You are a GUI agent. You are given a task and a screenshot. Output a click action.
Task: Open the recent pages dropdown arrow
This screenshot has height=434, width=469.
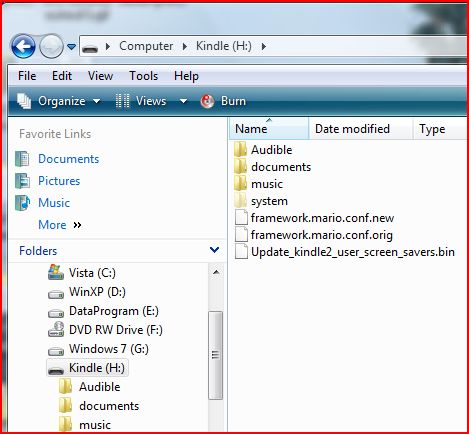[x=71, y=47]
